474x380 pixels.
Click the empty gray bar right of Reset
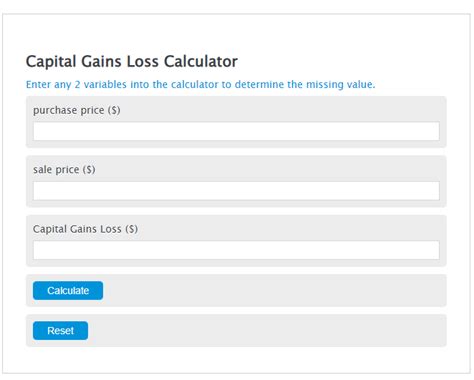[x=267, y=331]
